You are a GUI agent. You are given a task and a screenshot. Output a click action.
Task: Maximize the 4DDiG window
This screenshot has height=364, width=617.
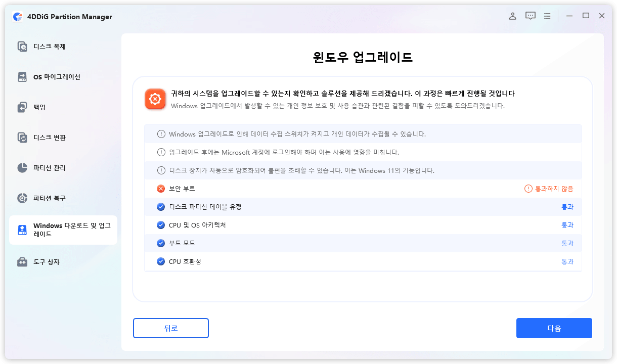tap(586, 16)
